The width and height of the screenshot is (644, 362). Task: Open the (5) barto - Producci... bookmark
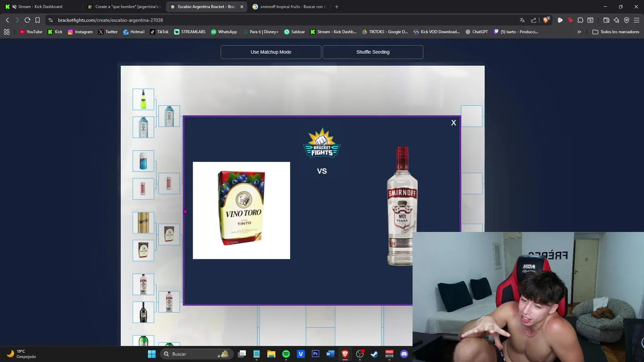516,32
